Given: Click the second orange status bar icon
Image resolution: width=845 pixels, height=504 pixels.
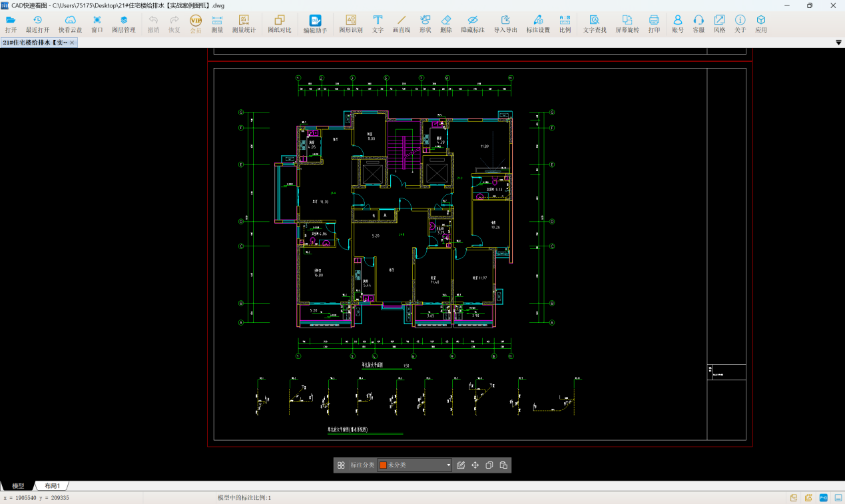Looking at the screenshot, I should [x=808, y=498].
